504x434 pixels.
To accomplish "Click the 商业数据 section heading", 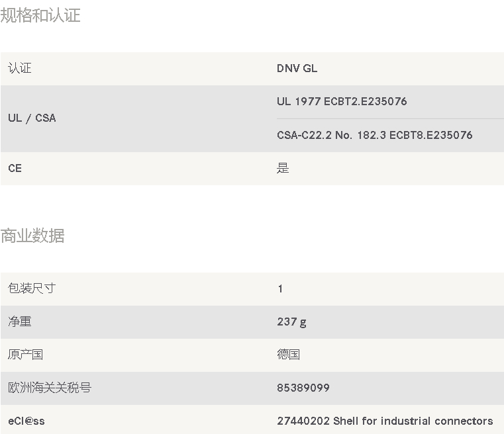I will tap(32, 236).
